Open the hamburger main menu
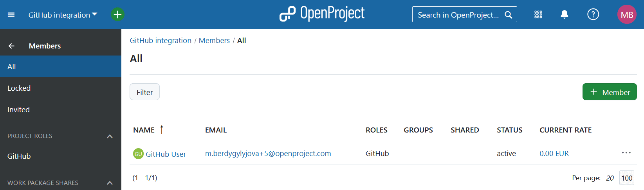 coord(11,15)
